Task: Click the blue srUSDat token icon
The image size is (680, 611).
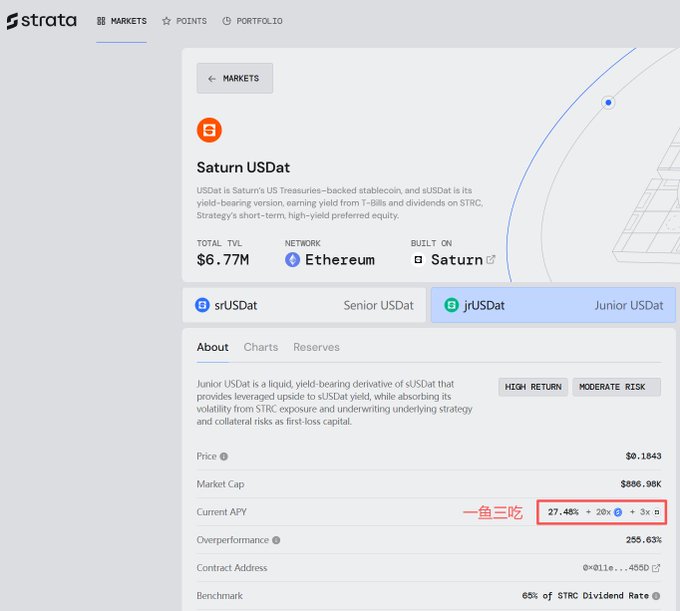Action: point(202,305)
